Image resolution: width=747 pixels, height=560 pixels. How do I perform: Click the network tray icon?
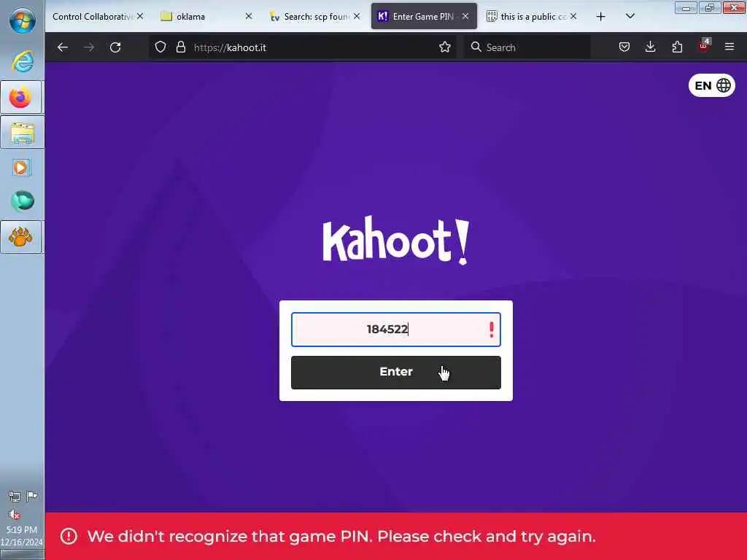tap(15, 497)
